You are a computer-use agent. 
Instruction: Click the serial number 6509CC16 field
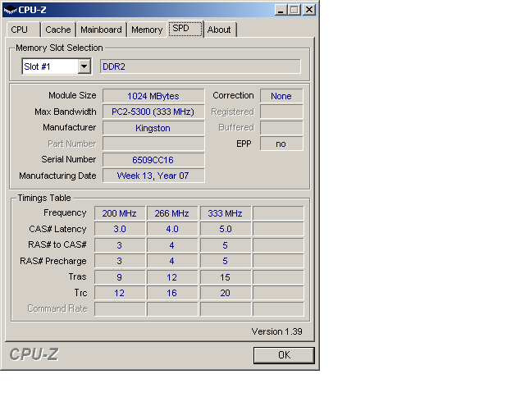(x=153, y=160)
